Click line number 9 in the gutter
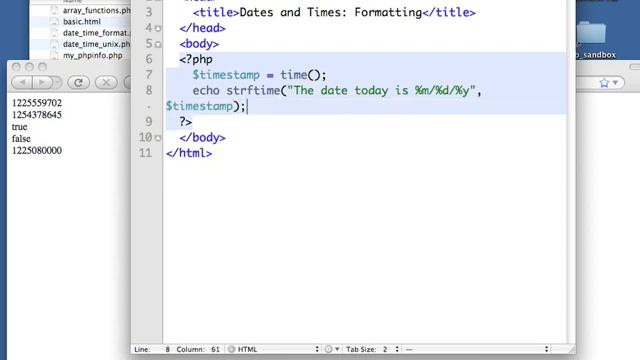This screenshot has height=360, width=640. (x=149, y=122)
